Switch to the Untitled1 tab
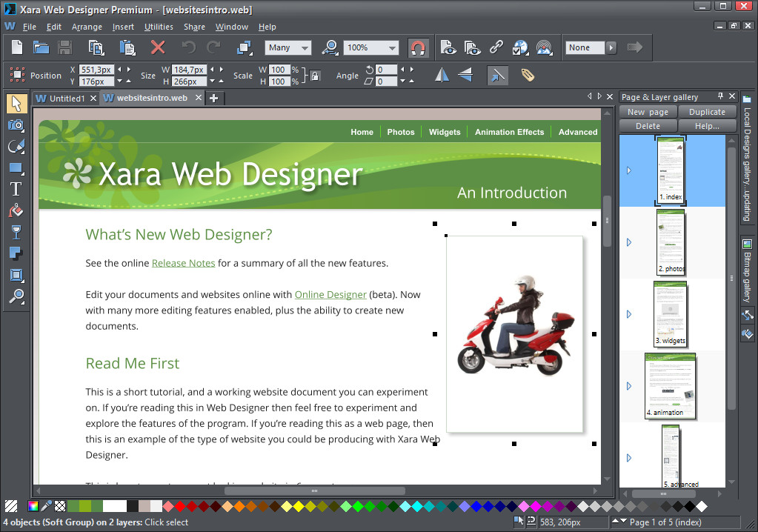 click(67, 99)
